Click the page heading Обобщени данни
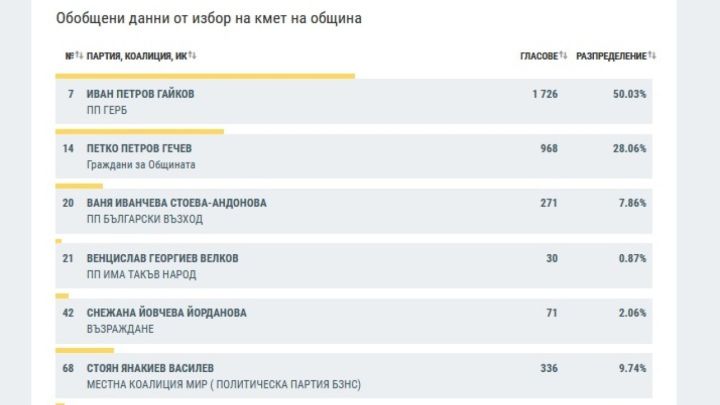 click(x=209, y=18)
